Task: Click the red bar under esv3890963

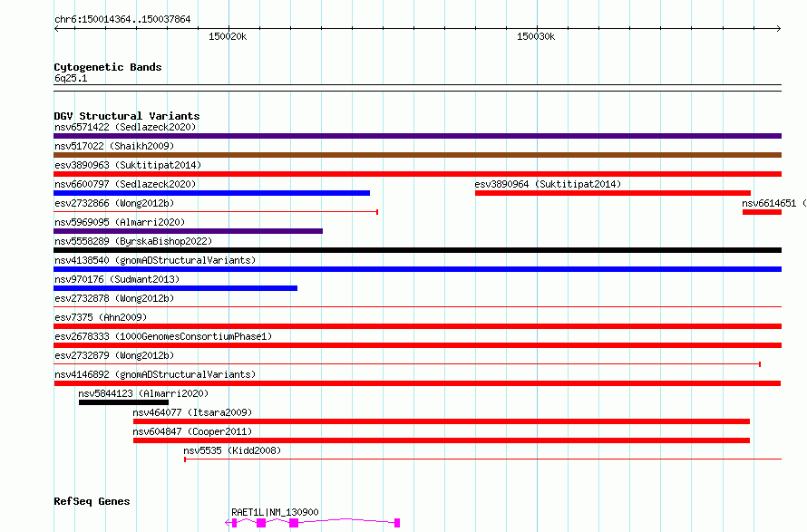Action: click(x=417, y=174)
